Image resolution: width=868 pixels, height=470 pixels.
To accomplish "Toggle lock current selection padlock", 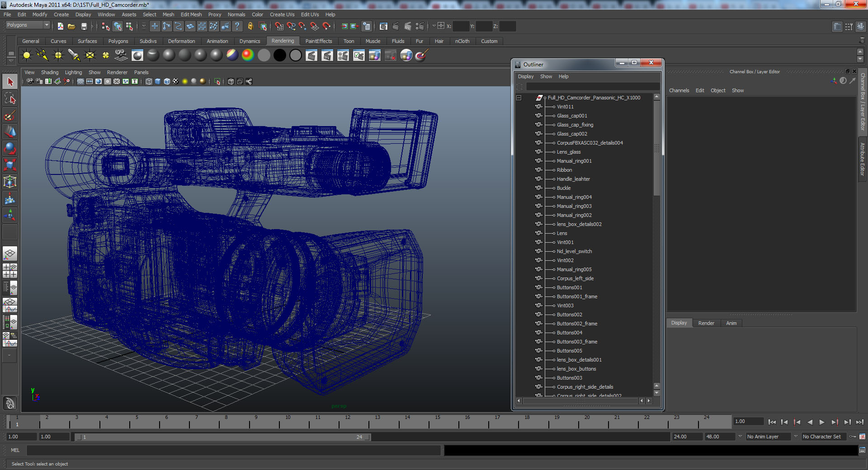I will coord(250,26).
